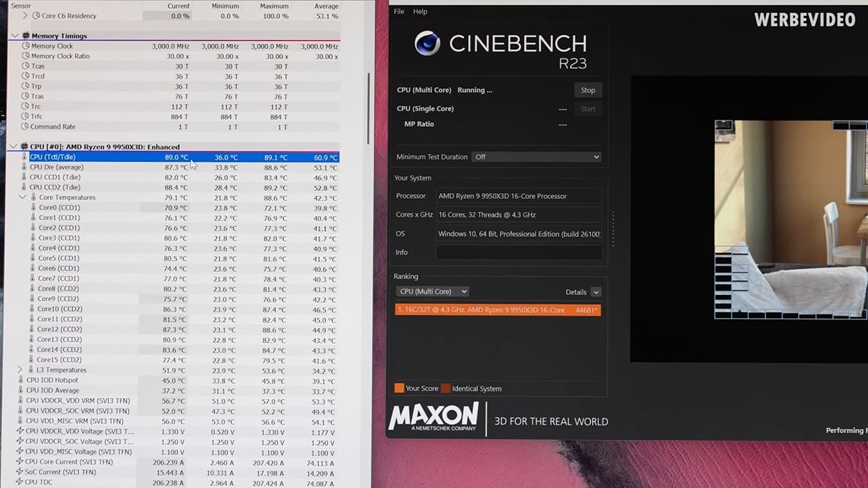Click the dotted panel splitter grip in Cinebench
Viewport: 868px width, 488px height.
pos(613,229)
